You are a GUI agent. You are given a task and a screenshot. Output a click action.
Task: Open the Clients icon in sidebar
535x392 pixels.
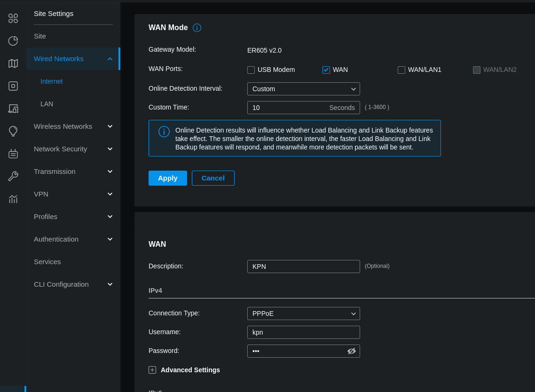(x=13, y=109)
